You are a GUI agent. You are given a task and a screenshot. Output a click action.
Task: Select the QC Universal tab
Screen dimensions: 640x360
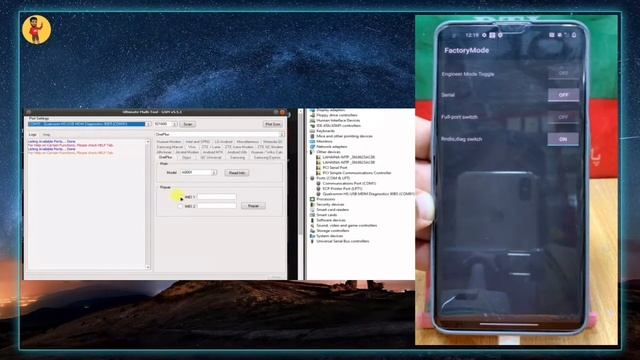pos(211,157)
